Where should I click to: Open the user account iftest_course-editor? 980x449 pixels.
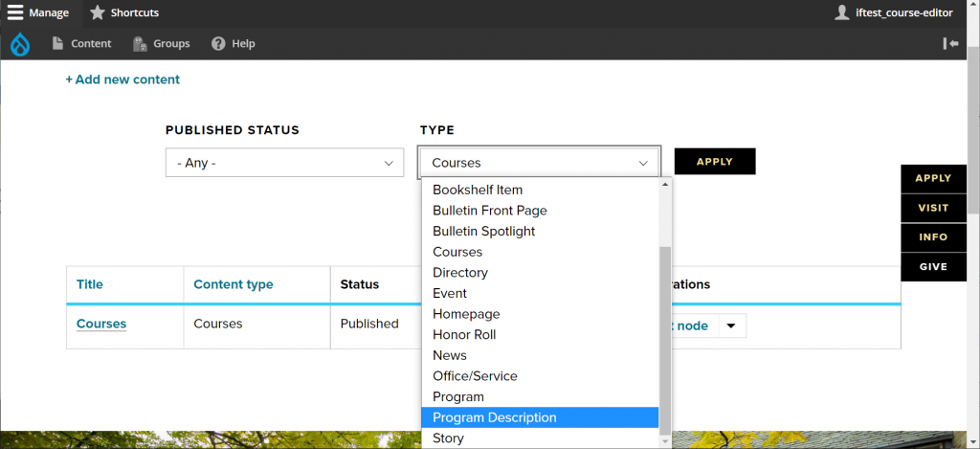coord(894,12)
